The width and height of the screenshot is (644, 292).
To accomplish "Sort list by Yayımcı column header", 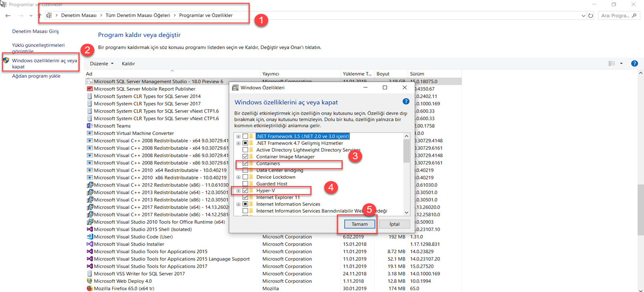I will (x=300, y=74).
